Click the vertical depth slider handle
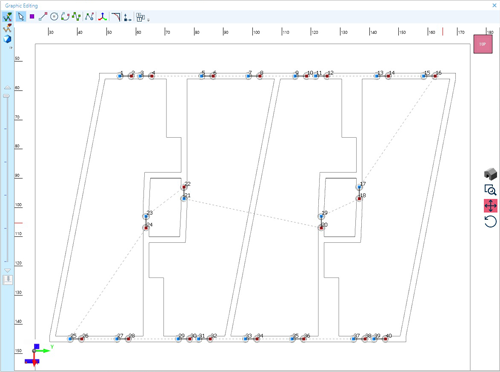This screenshot has height=372, width=500. pyautogui.click(x=7, y=96)
